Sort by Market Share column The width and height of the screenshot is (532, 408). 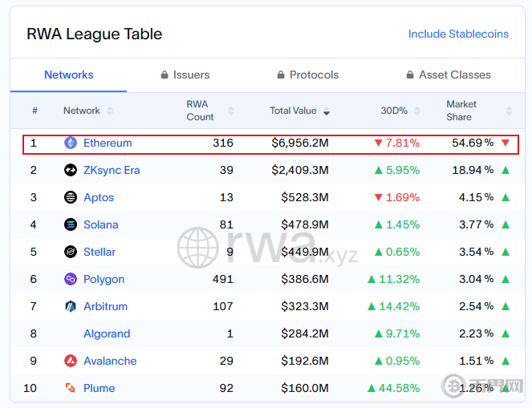(x=508, y=111)
